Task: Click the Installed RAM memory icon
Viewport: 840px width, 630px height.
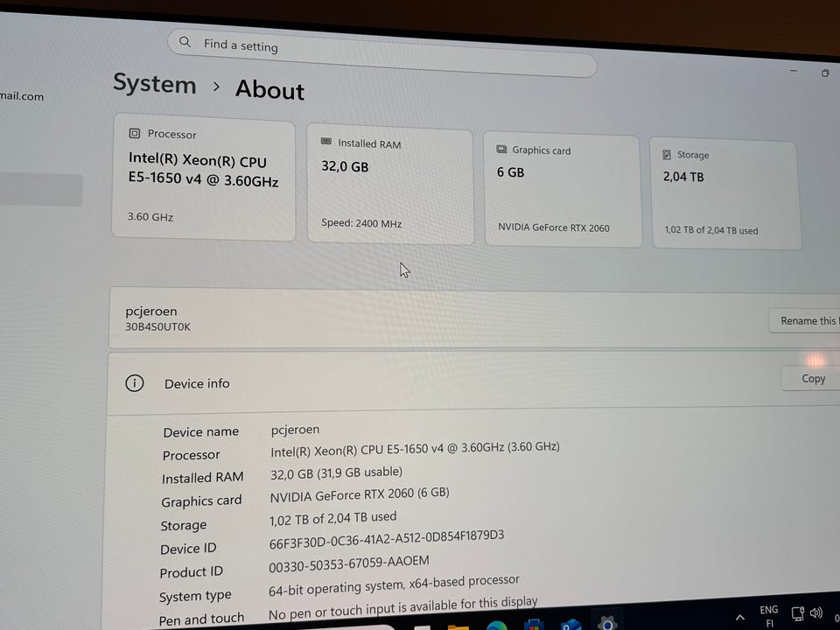Action: coord(325,142)
